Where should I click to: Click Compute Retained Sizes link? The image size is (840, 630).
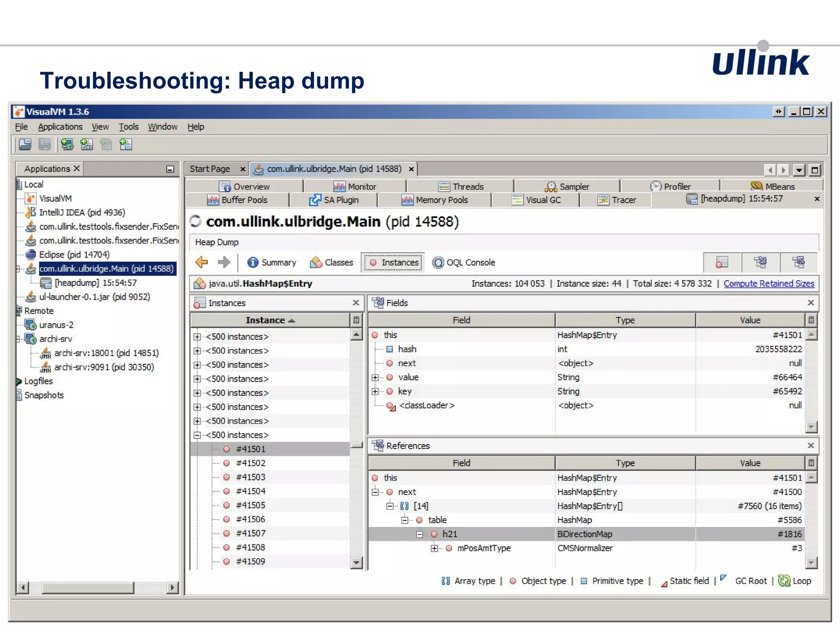[x=769, y=283]
